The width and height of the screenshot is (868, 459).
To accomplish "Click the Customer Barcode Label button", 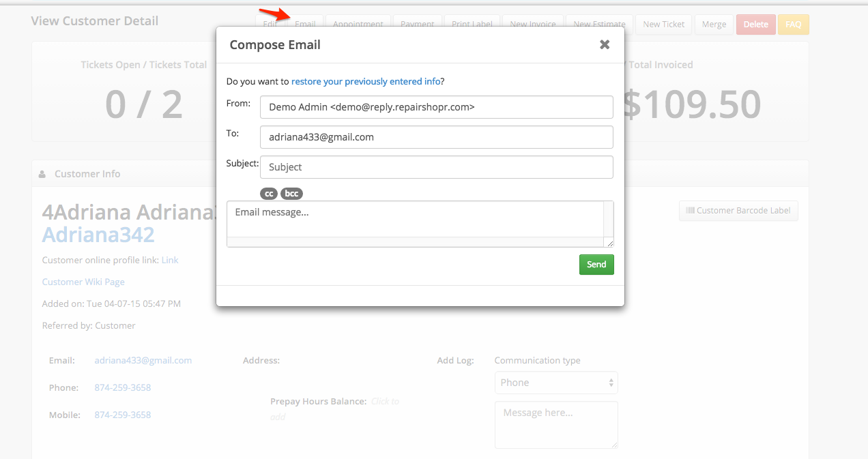I will [738, 211].
